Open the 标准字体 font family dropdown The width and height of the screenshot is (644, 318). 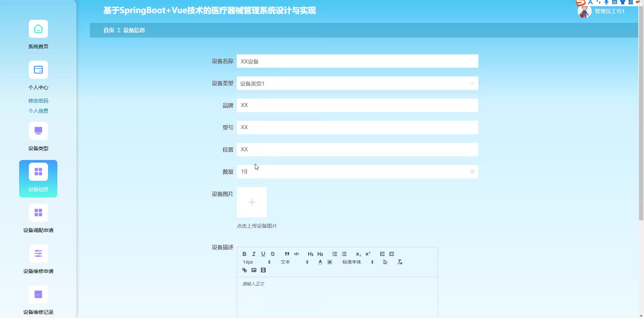pyautogui.click(x=358, y=262)
